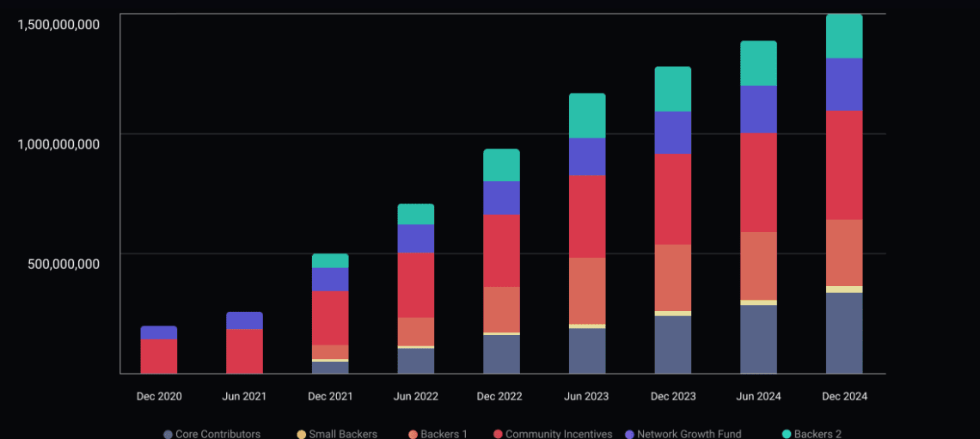Hide the Core Contributors series label
The image size is (980, 439).
pyautogui.click(x=217, y=434)
